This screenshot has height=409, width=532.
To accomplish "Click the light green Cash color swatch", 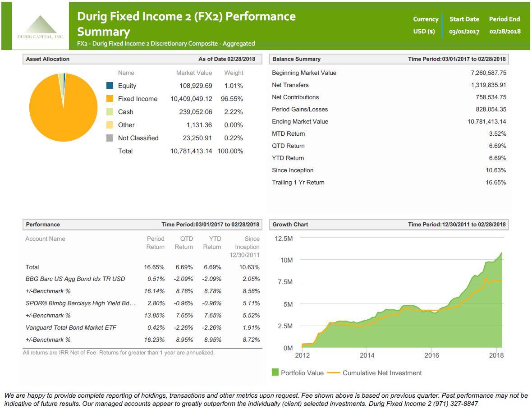I will pos(110,112).
